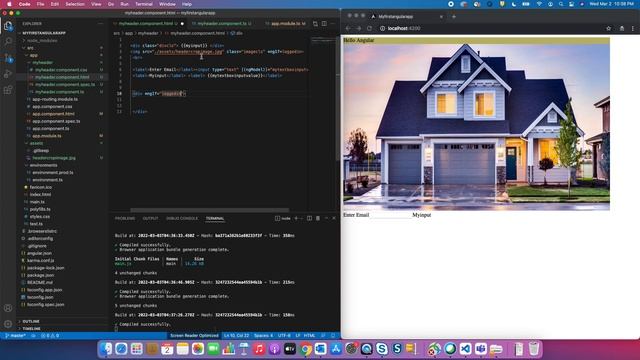Bookmark the page with star icon
The image size is (640, 360).
[609, 29]
